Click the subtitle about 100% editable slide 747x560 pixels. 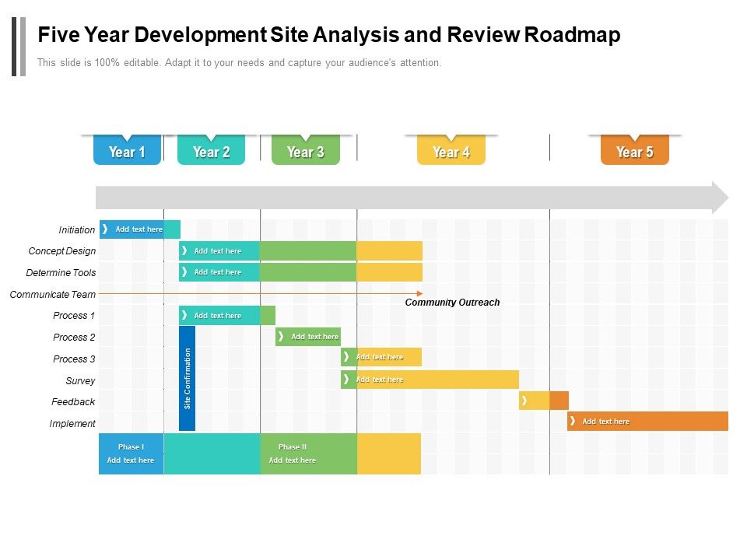click(x=239, y=63)
